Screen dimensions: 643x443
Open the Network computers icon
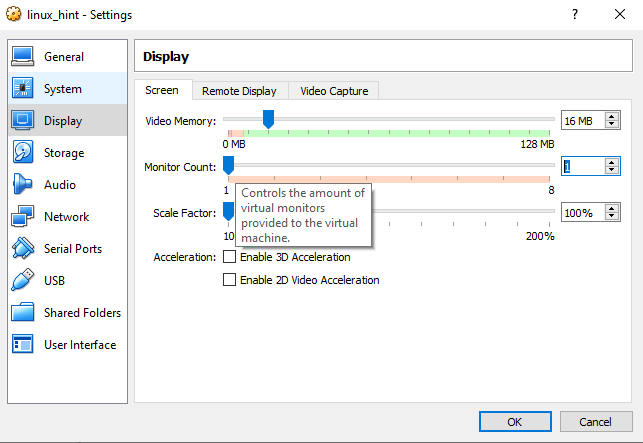[23, 216]
